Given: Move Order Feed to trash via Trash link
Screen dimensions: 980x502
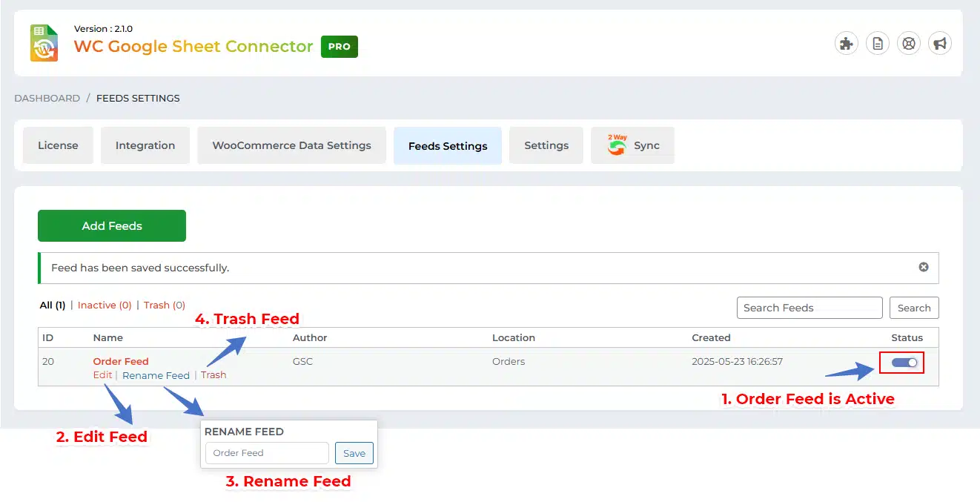Looking at the screenshot, I should click(x=213, y=375).
